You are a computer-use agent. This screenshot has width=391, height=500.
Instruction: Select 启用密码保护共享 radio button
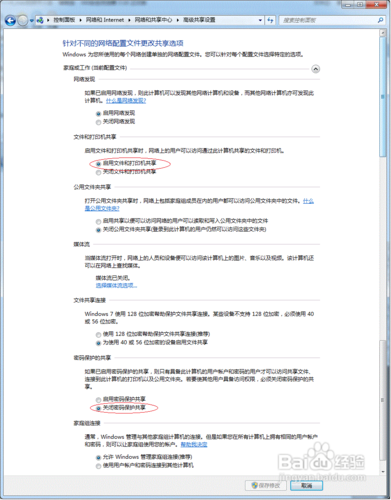point(98,400)
